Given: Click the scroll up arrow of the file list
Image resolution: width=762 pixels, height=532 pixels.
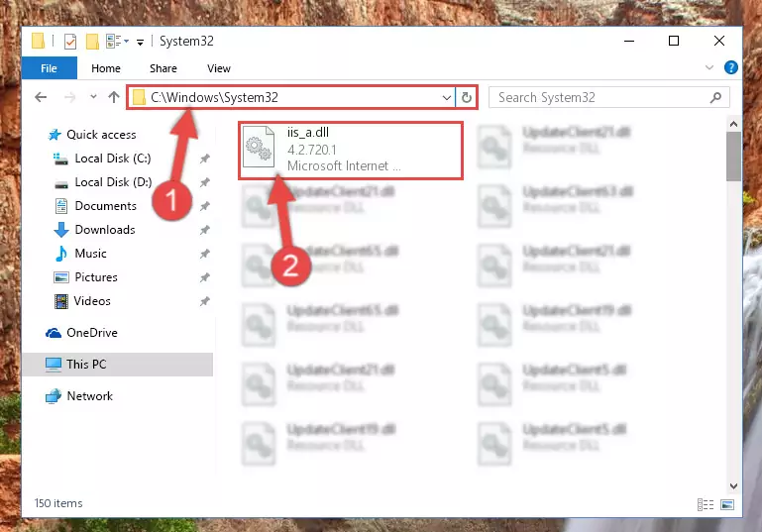Looking at the screenshot, I should pyautogui.click(x=733, y=125).
